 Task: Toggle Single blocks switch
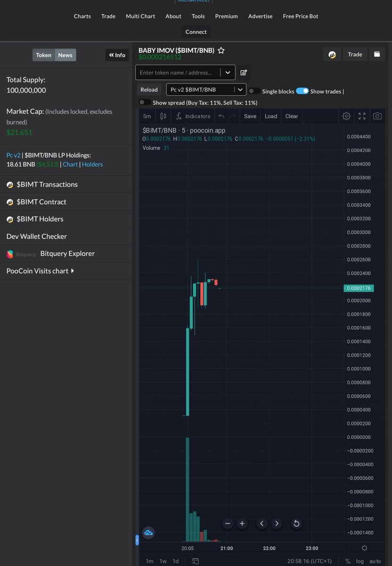[x=254, y=91]
